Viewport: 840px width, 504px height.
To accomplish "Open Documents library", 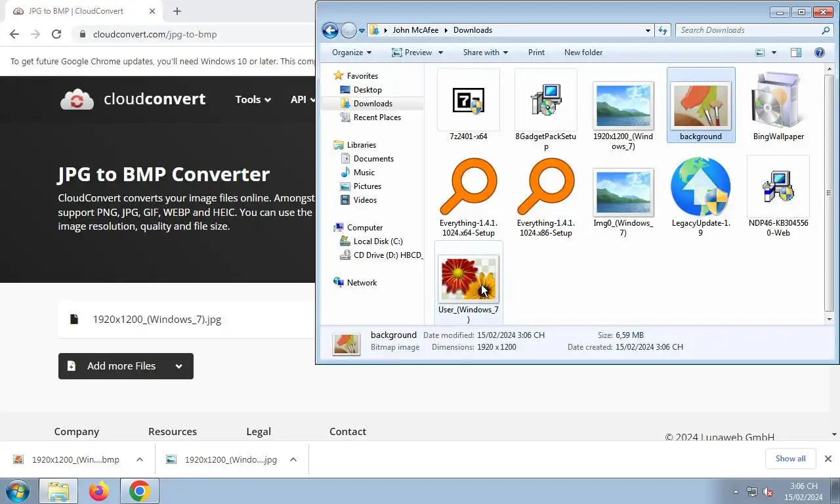I will point(373,159).
